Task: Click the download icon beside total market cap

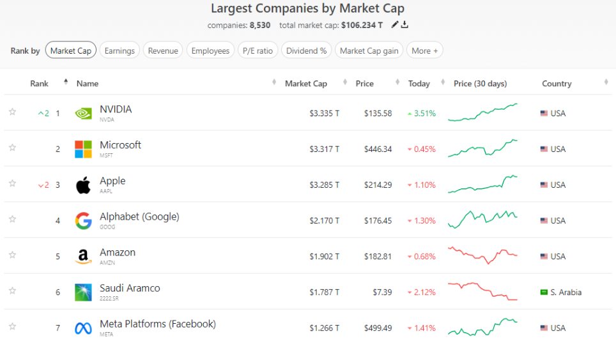Action: [x=404, y=25]
